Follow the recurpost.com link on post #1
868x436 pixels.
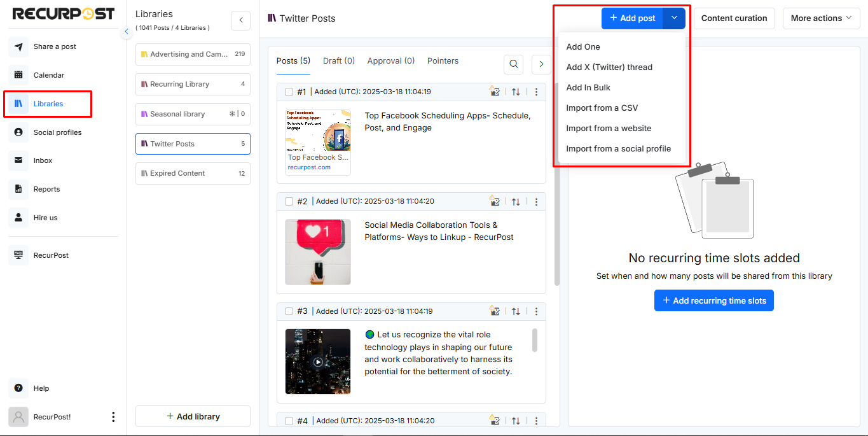[x=309, y=167]
